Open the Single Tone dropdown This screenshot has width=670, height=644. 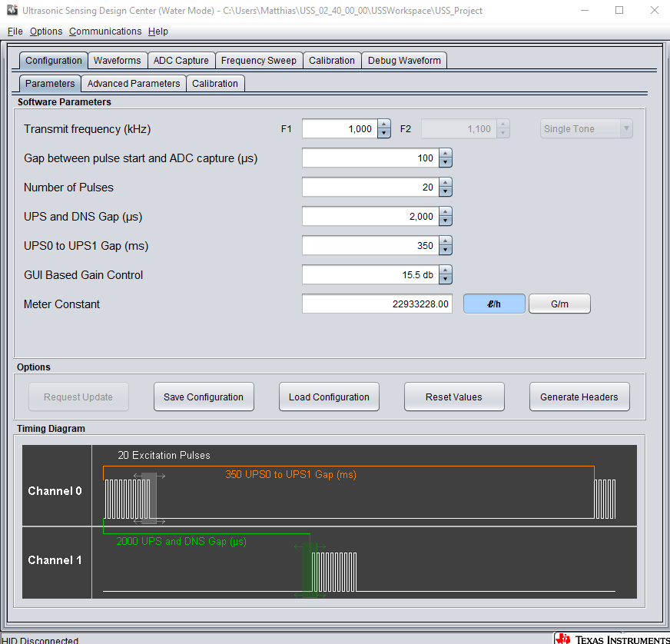pos(586,128)
